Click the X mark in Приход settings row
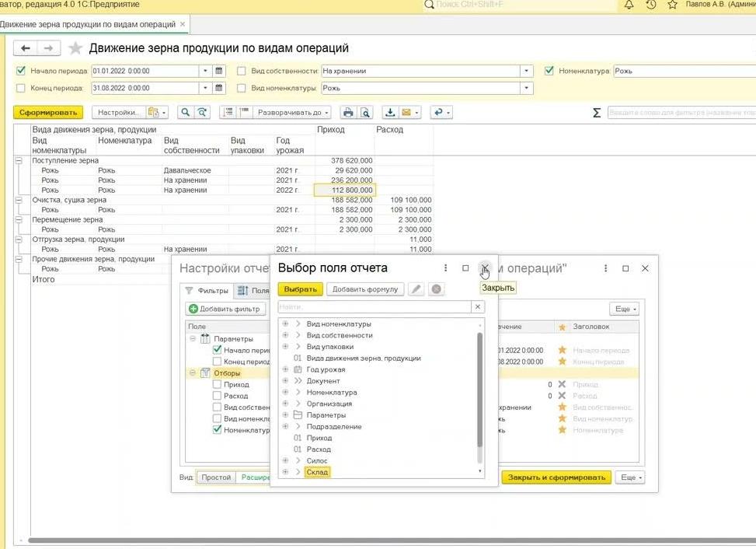Image resolution: width=756 pixels, height=549 pixels. coord(563,384)
